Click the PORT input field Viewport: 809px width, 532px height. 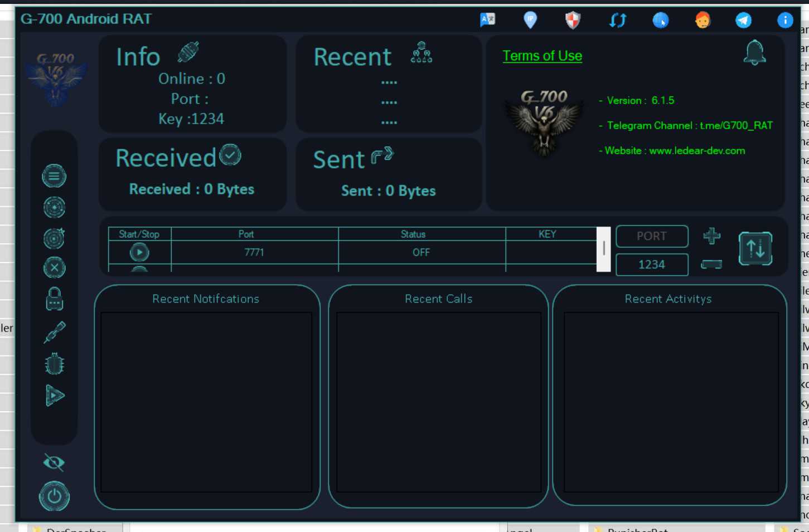coord(652,236)
